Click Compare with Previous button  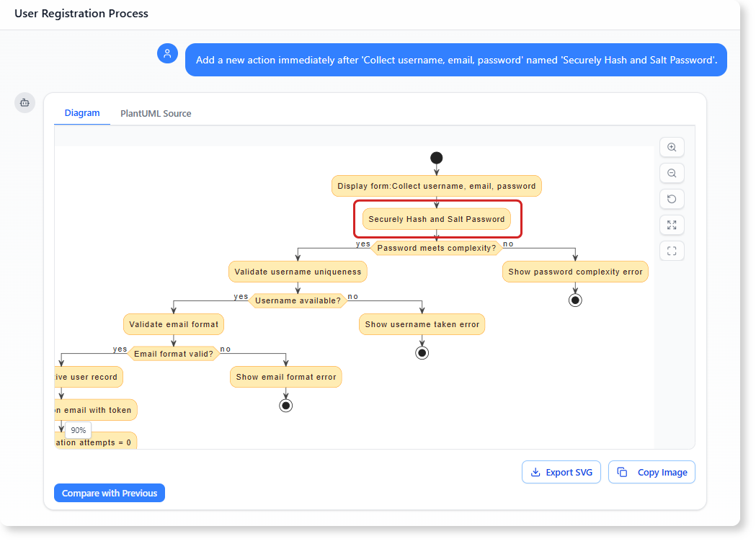(x=110, y=493)
